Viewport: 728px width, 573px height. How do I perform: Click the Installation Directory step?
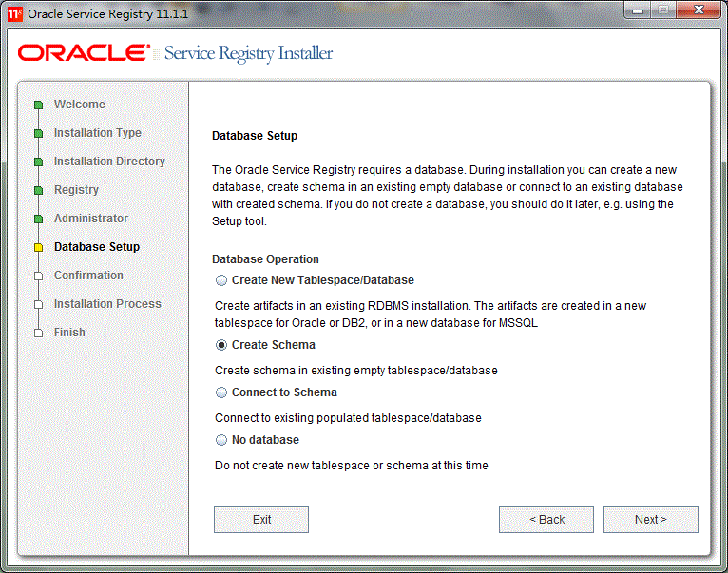coord(109,162)
